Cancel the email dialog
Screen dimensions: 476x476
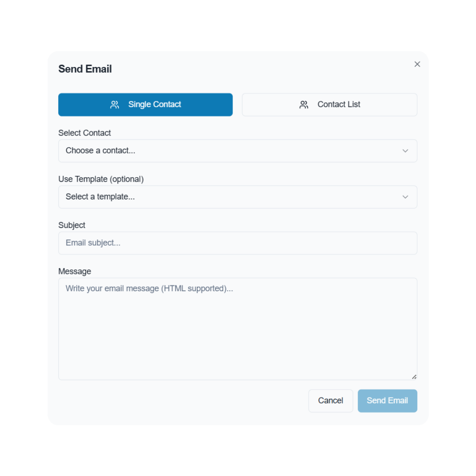point(330,401)
